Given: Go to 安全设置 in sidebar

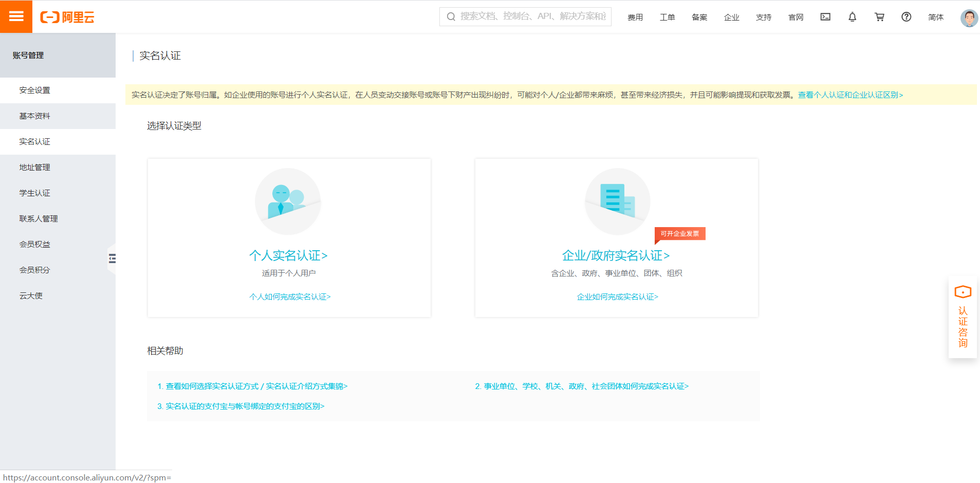Looking at the screenshot, I should click(58, 90).
